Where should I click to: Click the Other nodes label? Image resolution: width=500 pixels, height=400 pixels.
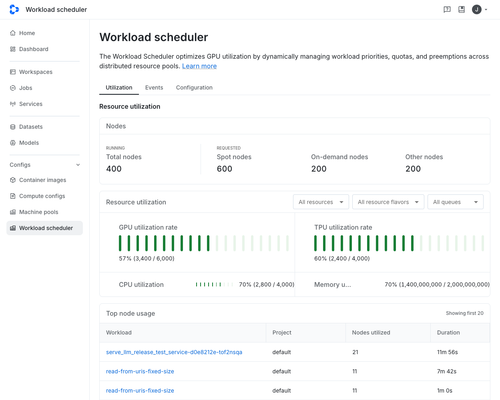click(x=424, y=157)
